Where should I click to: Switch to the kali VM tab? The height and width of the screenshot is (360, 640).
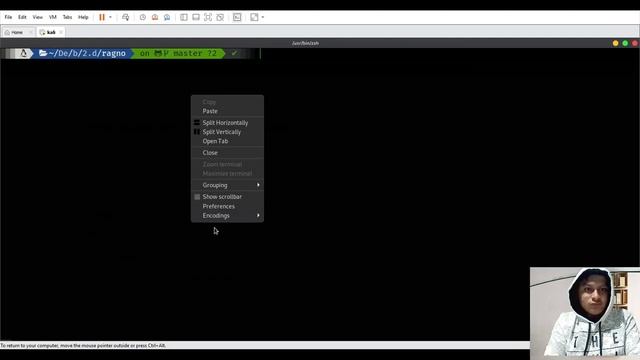(x=51, y=32)
